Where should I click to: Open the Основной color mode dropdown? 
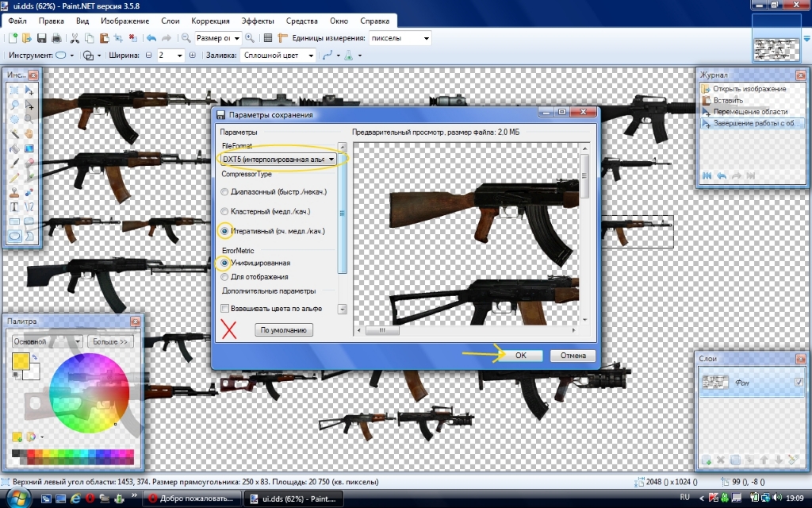(x=47, y=341)
